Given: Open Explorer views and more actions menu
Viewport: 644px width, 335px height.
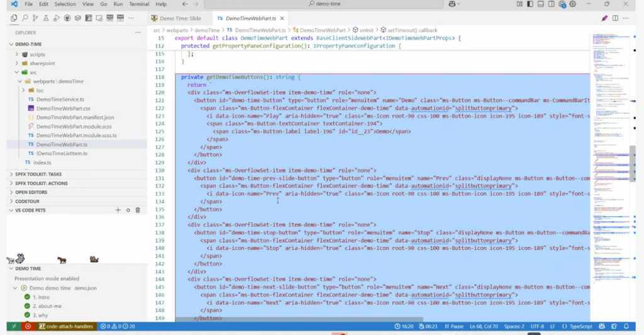Looking at the screenshot, I should pyautogui.click(x=138, y=33).
